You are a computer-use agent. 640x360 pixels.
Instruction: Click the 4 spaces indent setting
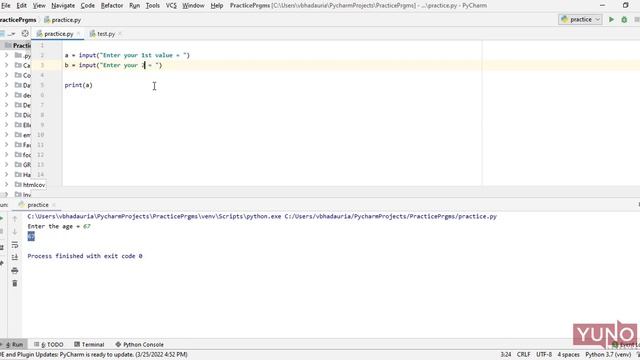pyautogui.click(x=569, y=355)
